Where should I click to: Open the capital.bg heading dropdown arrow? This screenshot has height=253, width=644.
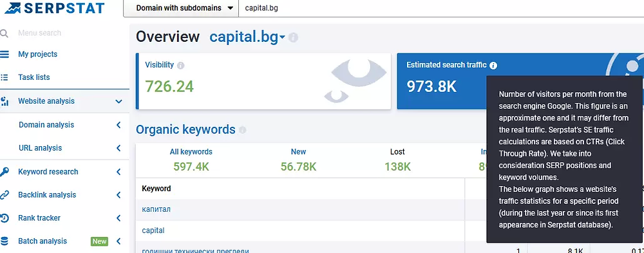282,38
